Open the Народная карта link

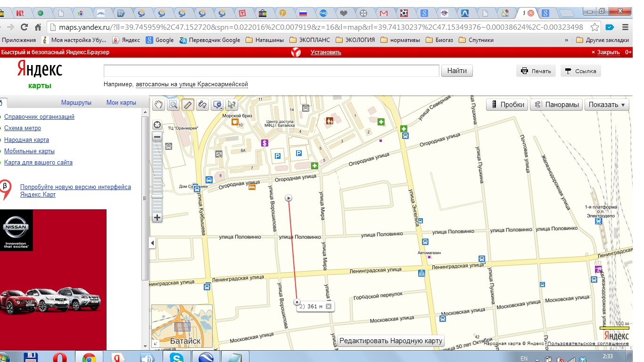pyautogui.click(x=26, y=140)
